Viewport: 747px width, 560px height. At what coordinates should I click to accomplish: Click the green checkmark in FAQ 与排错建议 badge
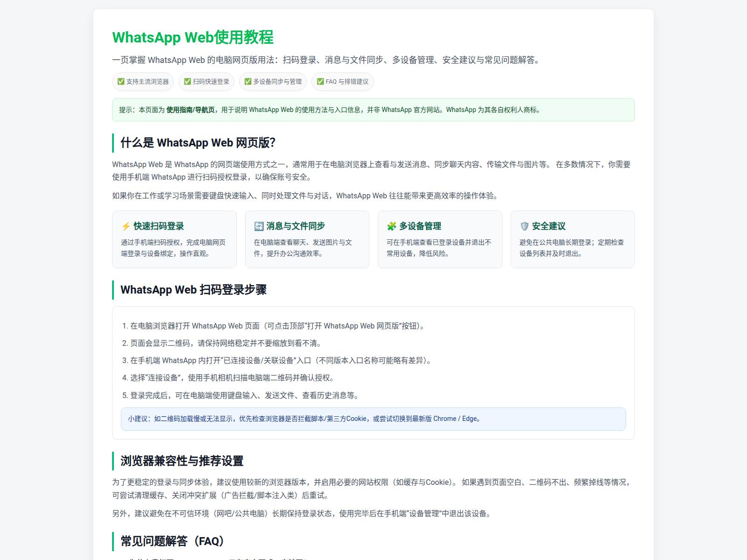[x=320, y=82]
